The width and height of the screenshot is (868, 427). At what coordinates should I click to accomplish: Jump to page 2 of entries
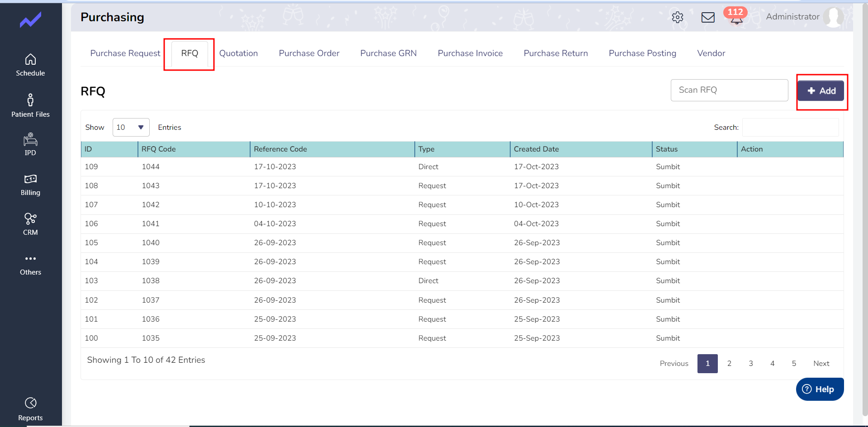click(729, 364)
